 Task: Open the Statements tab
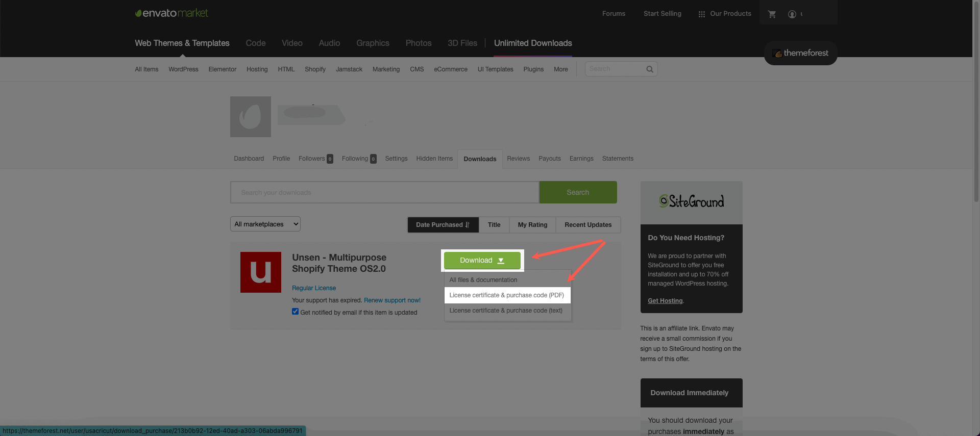coord(618,159)
